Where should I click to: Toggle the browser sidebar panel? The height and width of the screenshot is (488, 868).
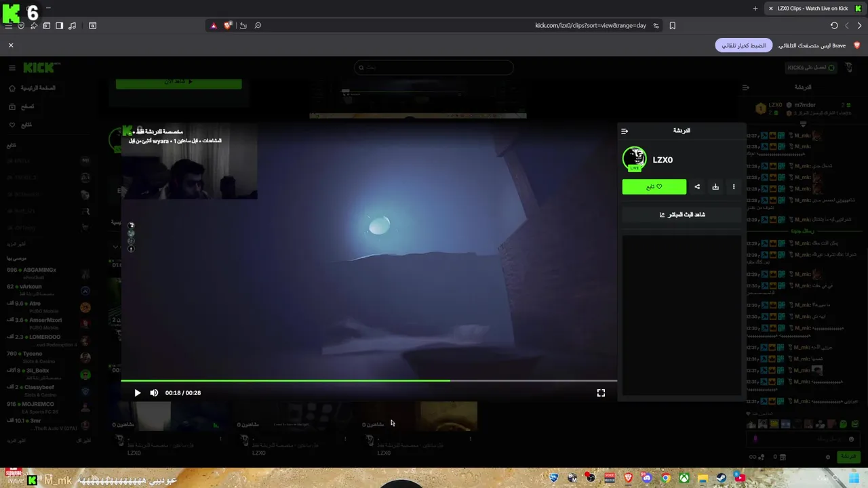(60, 26)
